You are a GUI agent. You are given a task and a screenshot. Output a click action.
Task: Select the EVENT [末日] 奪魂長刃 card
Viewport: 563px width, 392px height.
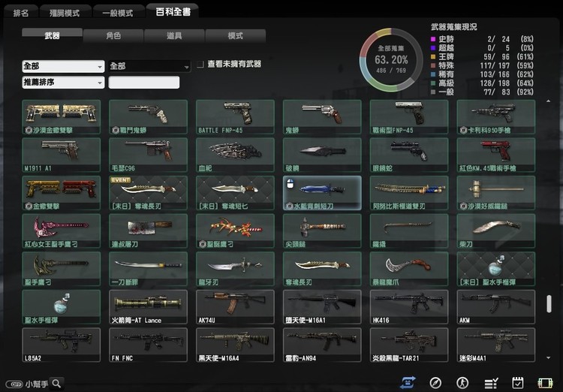point(149,193)
